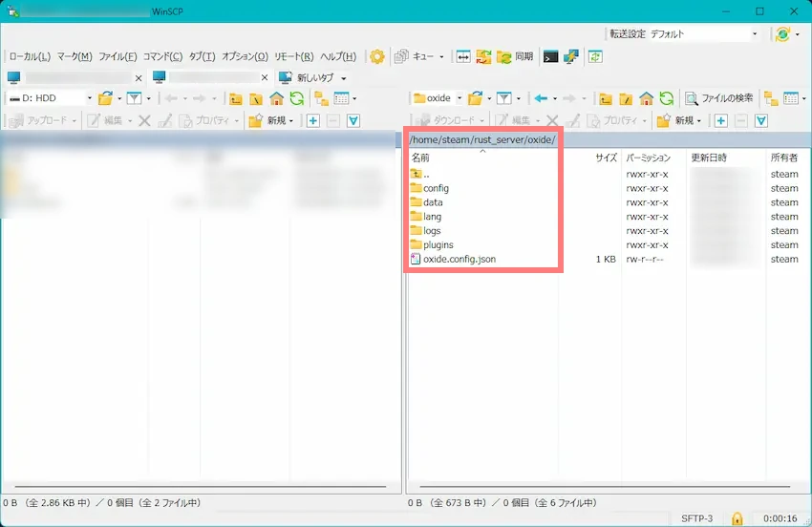This screenshot has height=527, width=812.
Task: Toggle remote directory tree icon
Action: coord(771,98)
